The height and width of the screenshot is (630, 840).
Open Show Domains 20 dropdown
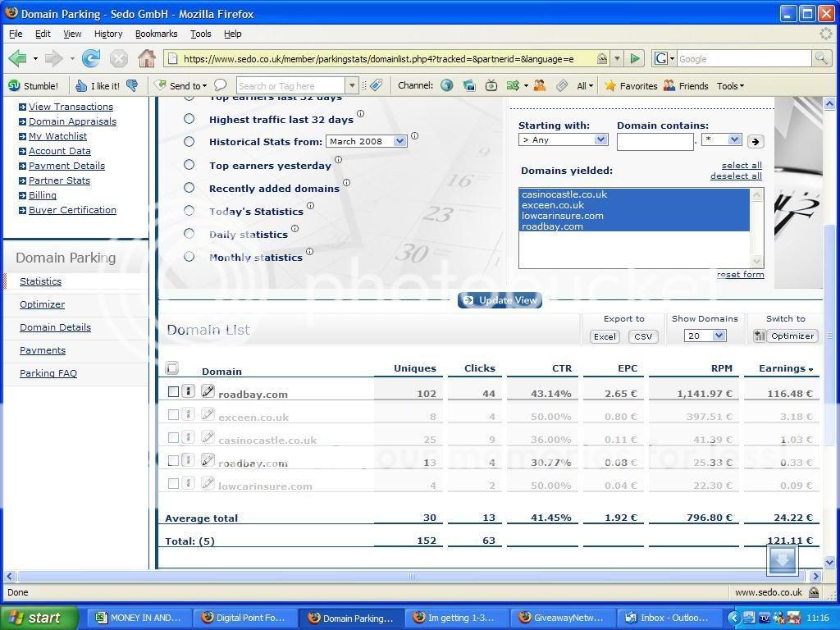coord(705,336)
